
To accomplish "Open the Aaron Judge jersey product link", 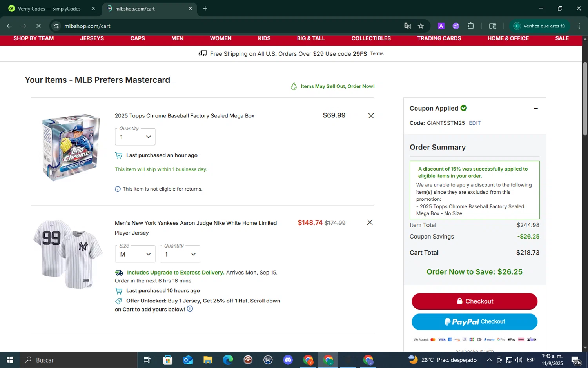I will (x=196, y=228).
